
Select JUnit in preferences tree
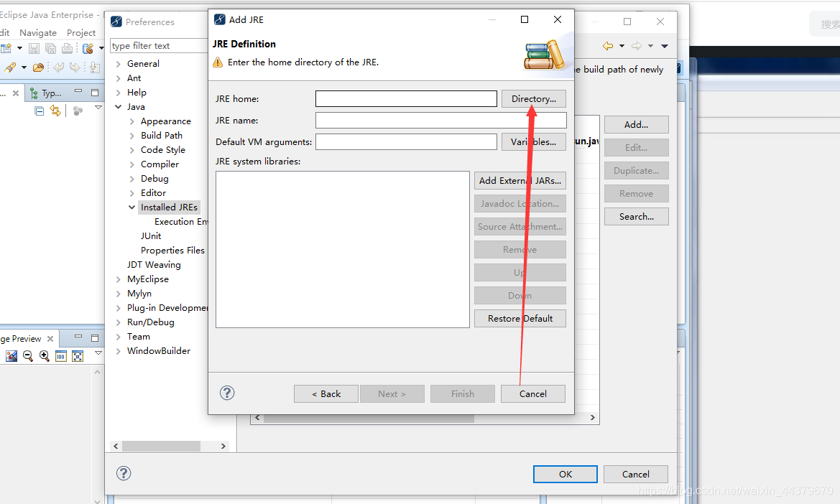pyautogui.click(x=150, y=236)
